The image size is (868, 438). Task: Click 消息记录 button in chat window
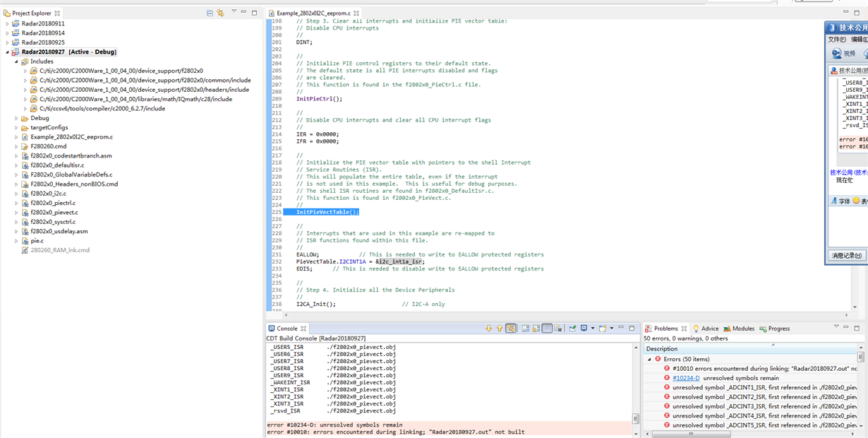click(x=846, y=256)
